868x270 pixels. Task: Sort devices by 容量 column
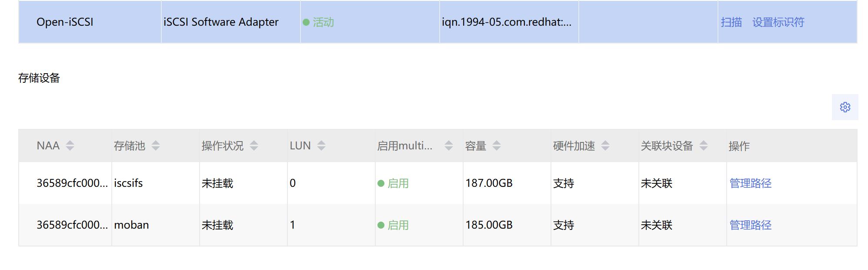[497, 145]
